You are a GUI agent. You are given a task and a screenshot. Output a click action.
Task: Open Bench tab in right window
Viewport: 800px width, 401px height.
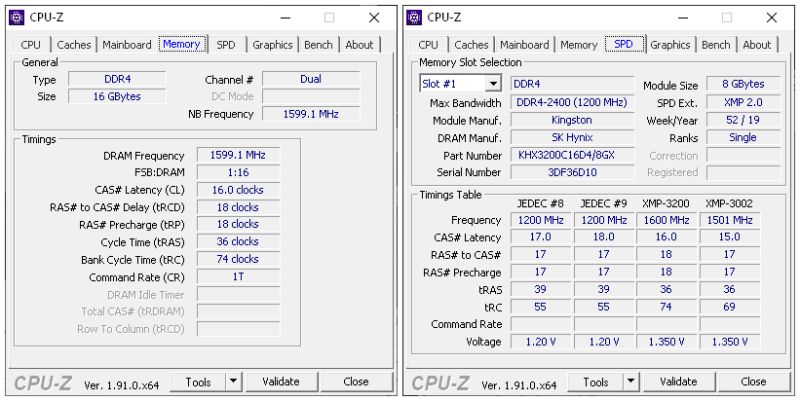[x=716, y=45]
